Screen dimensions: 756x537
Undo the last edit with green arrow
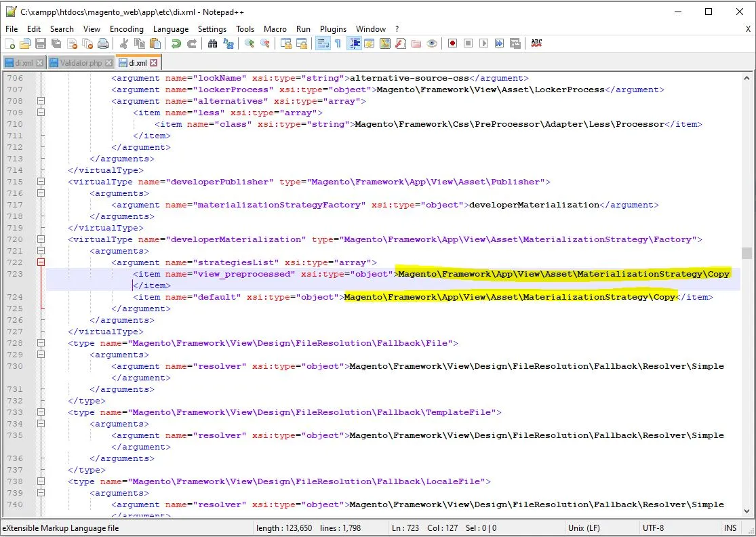(176, 44)
